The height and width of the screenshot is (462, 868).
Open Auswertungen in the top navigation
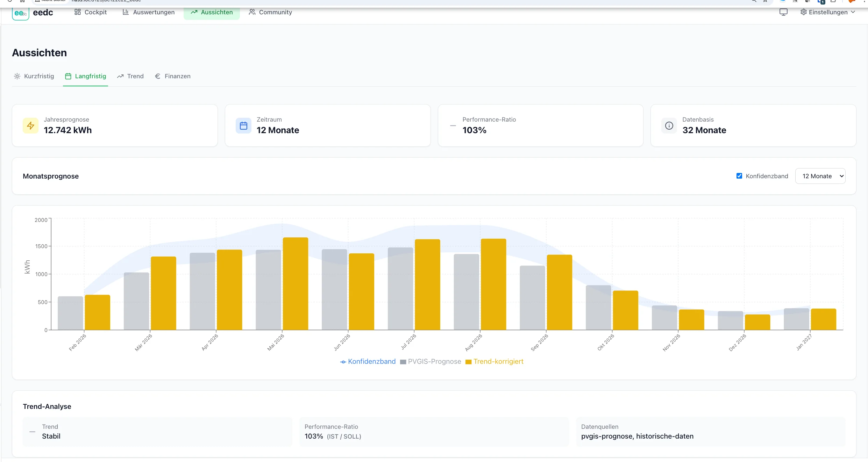tap(149, 12)
